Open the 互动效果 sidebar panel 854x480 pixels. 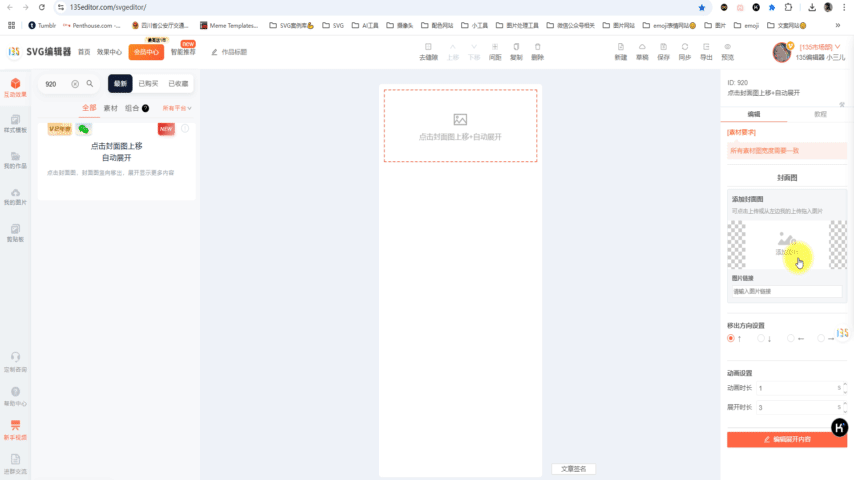(x=15, y=87)
